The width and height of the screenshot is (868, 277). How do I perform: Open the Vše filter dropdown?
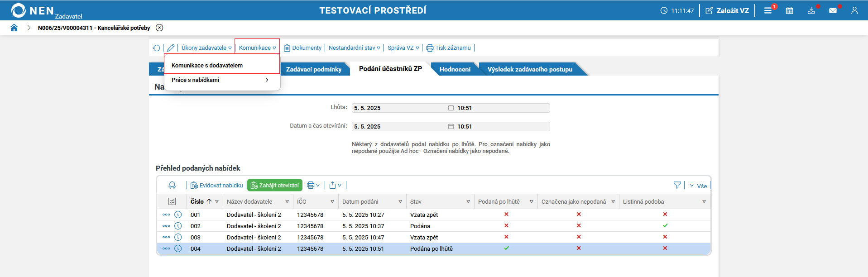click(x=698, y=186)
